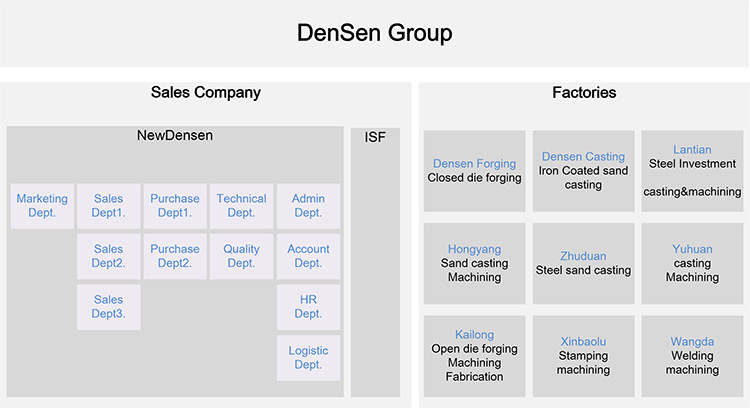Select the Lantian factory tile
The height and width of the screenshot is (408, 750).
[x=692, y=171]
